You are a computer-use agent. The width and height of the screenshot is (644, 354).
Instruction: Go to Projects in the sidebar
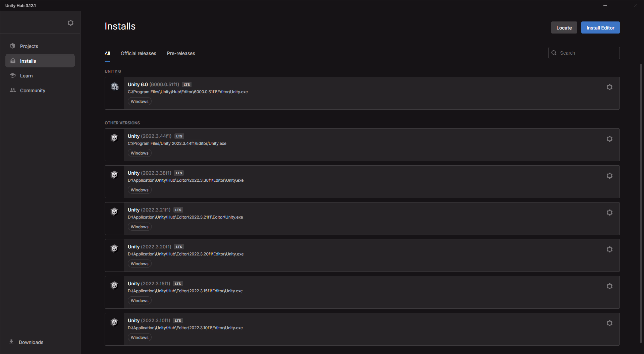click(29, 46)
